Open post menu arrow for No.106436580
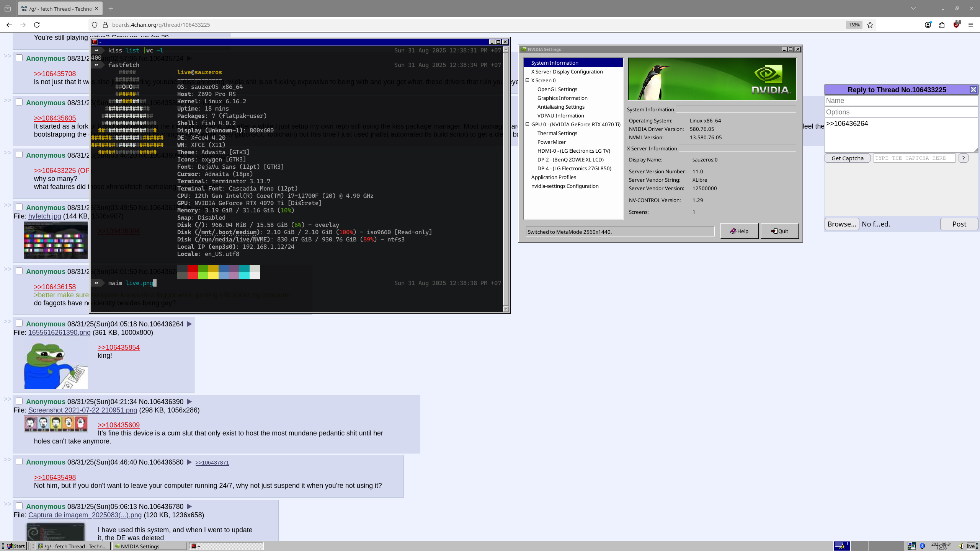 point(189,462)
